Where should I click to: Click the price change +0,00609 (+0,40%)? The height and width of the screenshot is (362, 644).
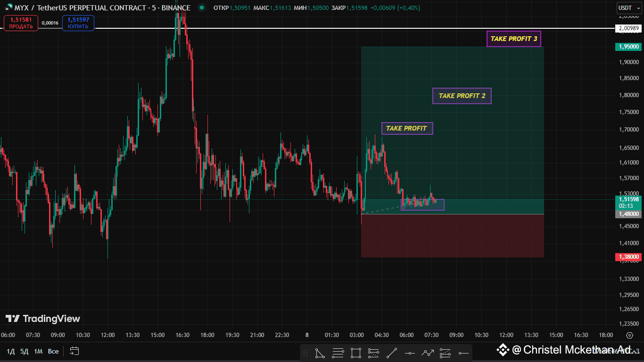pyautogui.click(x=395, y=8)
